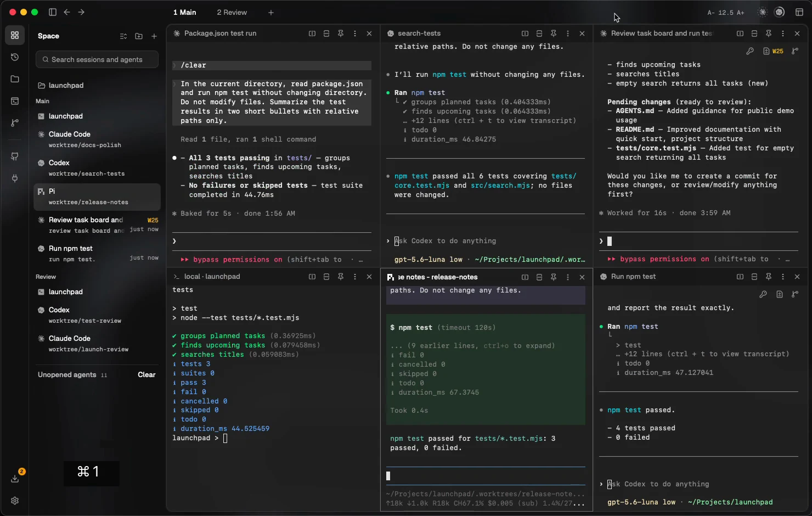
Task: Switch to the 2 Review tab
Action: pyautogui.click(x=232, y=12)
